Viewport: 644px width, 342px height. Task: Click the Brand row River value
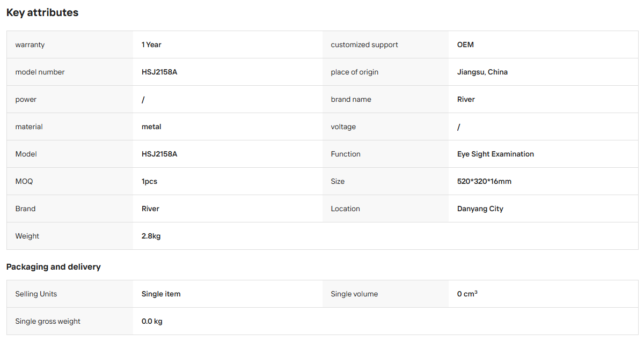click(x=150, y=209)
